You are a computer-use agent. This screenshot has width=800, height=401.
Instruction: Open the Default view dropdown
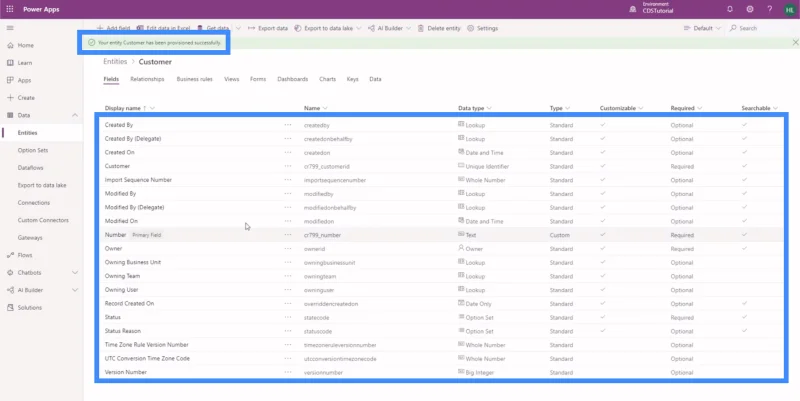(x=703, y=28)
